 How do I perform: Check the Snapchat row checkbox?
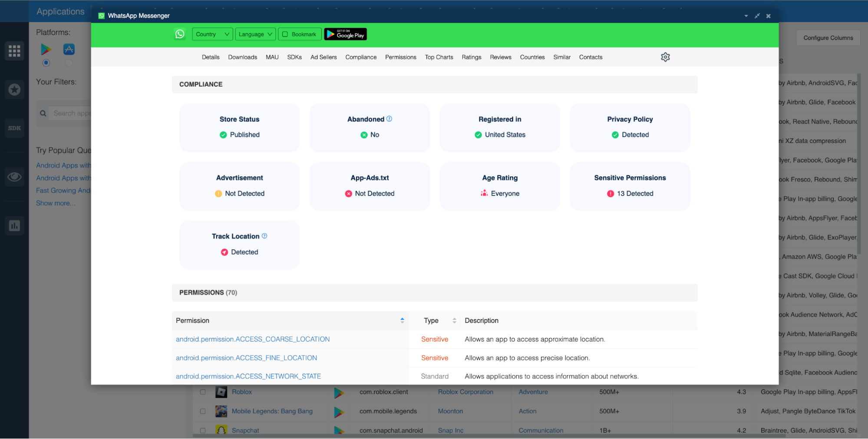click(x=203, y=430)
